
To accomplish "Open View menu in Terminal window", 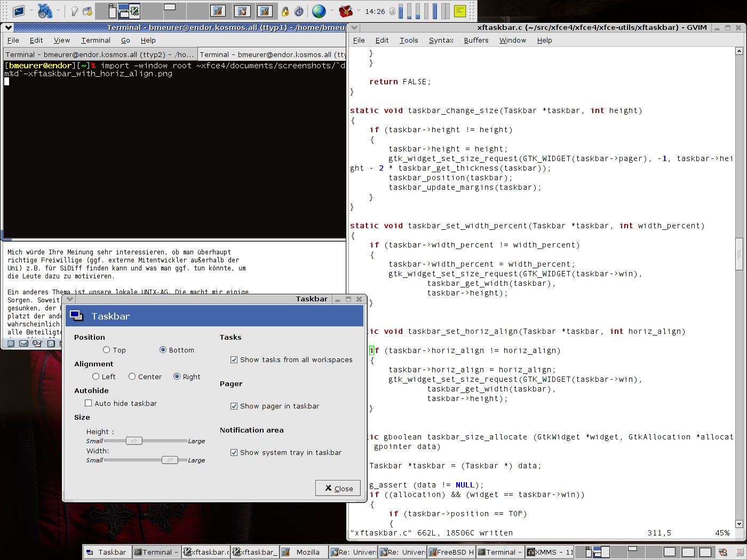I will point(62,40).
